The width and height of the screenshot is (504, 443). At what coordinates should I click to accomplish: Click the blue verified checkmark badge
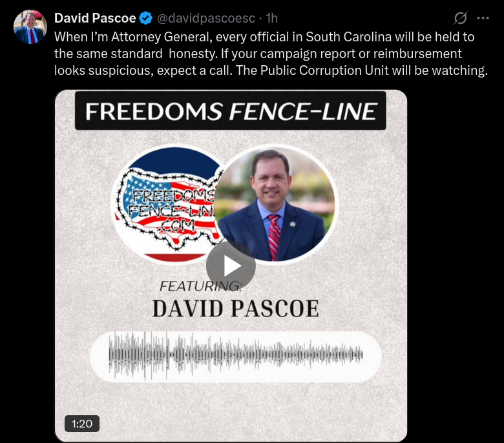pyautogui.click(x=146, y=18)
